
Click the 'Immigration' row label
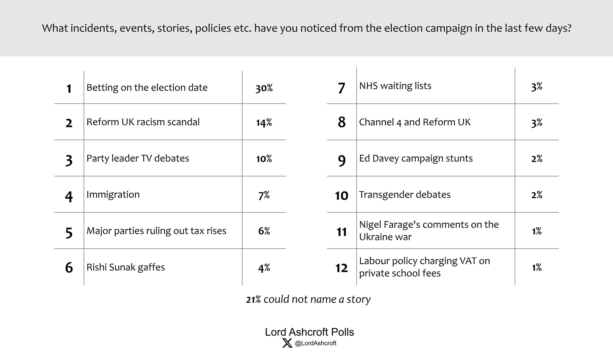point(113,195)
